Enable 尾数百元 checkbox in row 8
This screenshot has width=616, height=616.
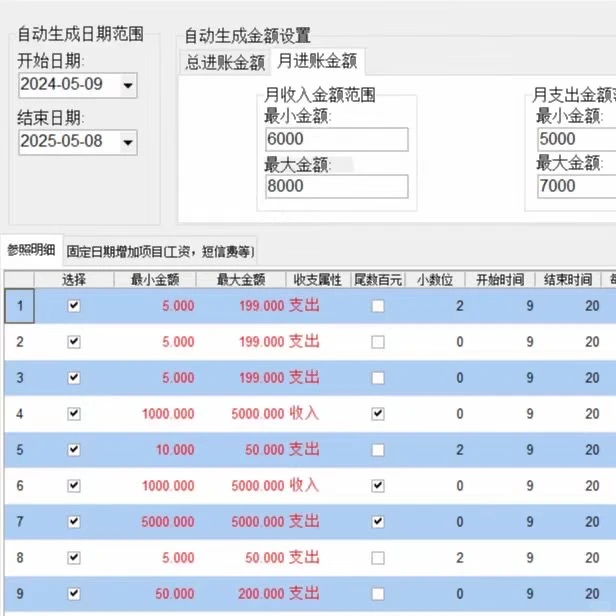coord(378,558)
